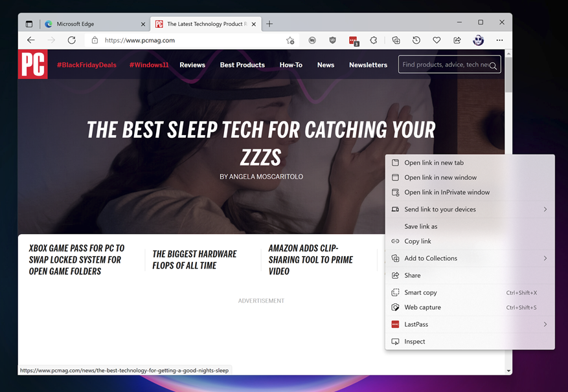Image resolution: width=568 pixels, height=392 pixels.
Task: Open History toolbar icon
Action: click(416, 40)
